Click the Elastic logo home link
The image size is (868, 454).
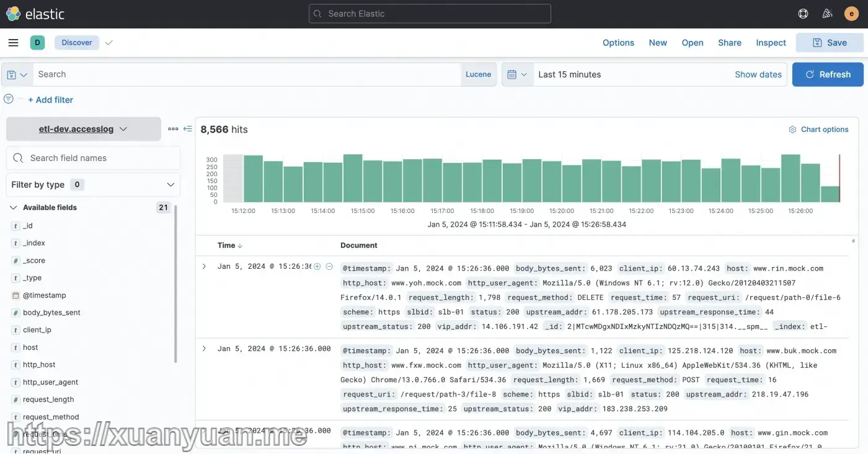pos(35,14)
